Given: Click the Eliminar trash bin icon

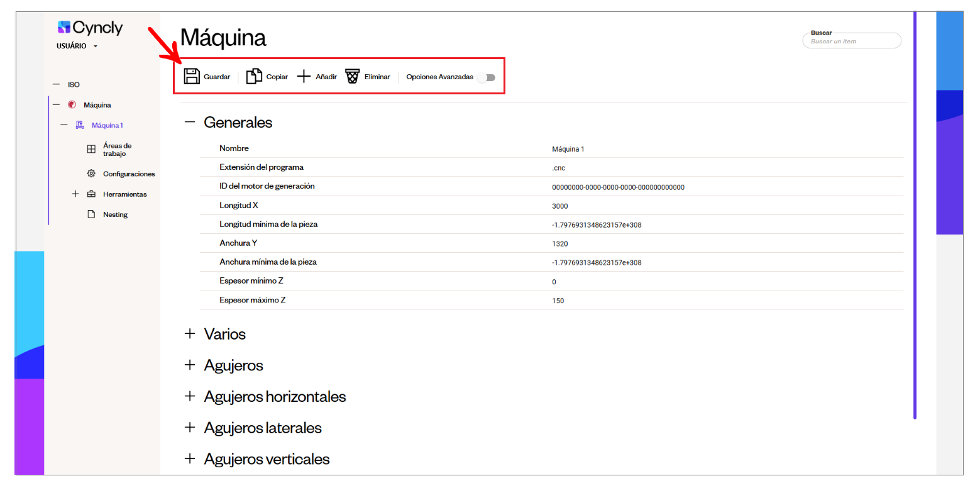Looking at the screenshot, I should [x=352, y=77].
